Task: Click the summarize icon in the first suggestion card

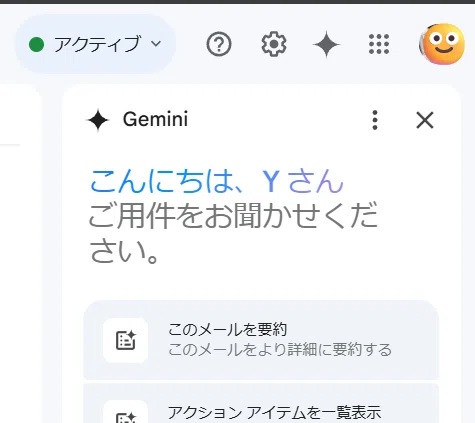Action: [x=126, y=340]
